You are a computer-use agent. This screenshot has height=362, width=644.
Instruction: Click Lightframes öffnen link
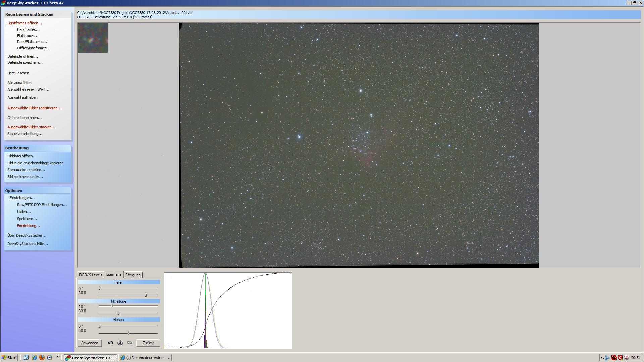[x=24, y=23]
